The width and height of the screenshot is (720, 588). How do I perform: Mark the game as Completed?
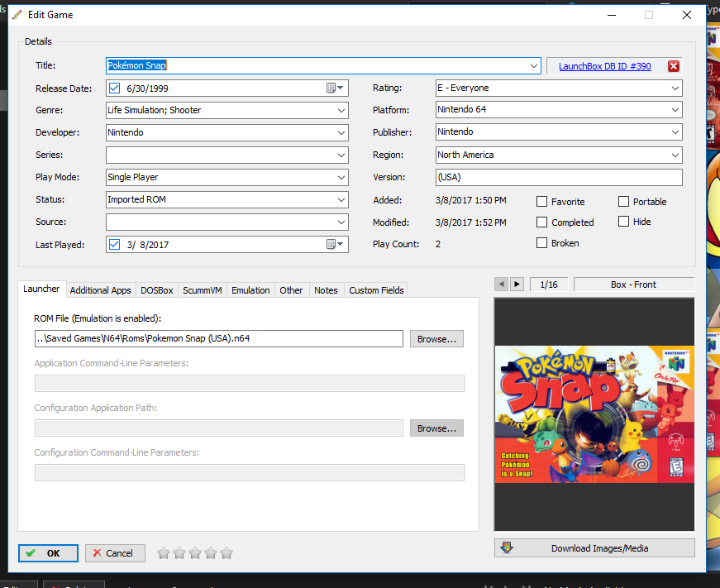[541, 222]
